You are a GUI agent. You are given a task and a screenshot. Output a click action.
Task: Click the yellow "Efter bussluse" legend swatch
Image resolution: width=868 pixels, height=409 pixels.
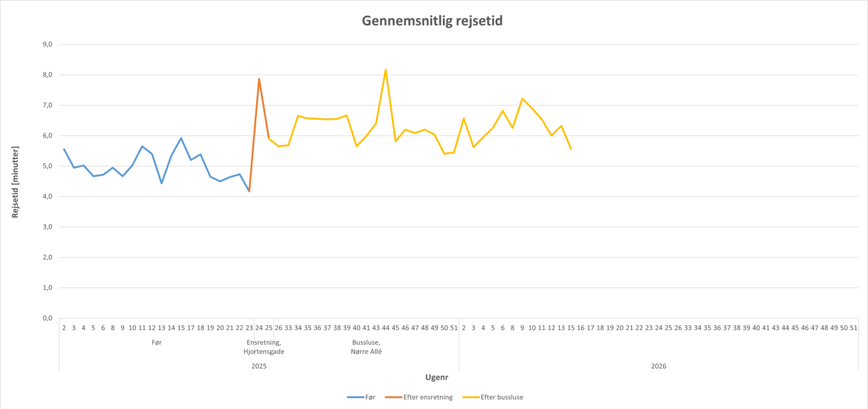(x=471, y=397)
